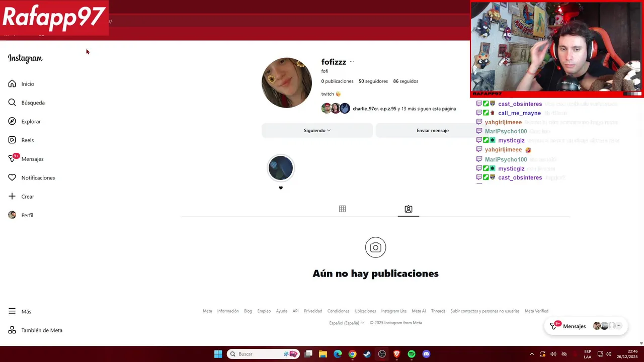Image resolution: width=644 pixels, height=362 pixels.
Task: Click fofizzz profile picture
Action: [x=287, y=82]
